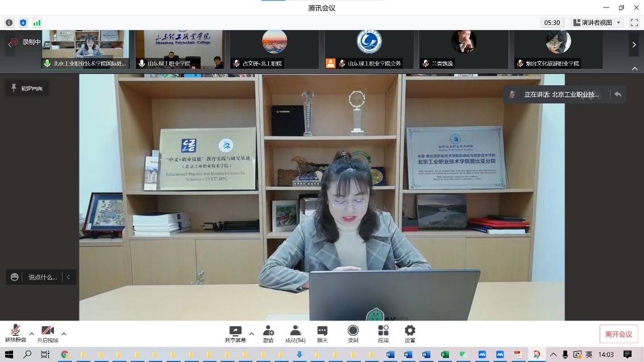Open Excel from the Windows taskbar
Image resolution: width=644 pixels, height=362 pixels.
pos(445,355)
